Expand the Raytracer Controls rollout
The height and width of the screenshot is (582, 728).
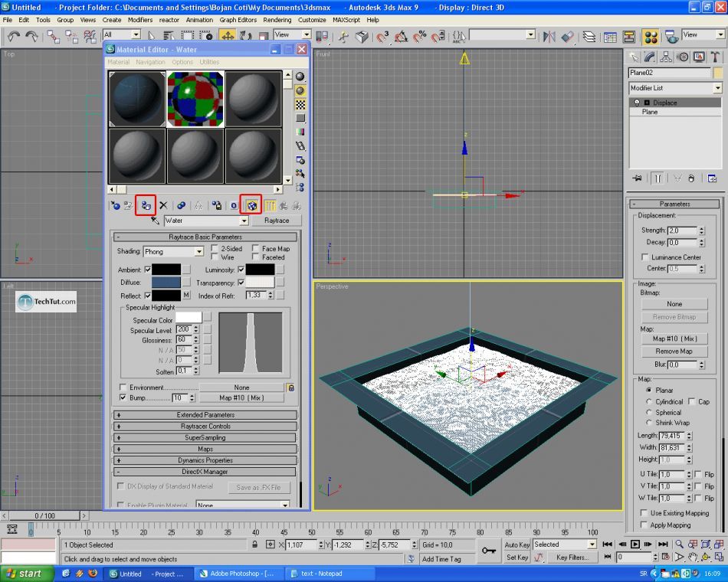pos(205,426)
